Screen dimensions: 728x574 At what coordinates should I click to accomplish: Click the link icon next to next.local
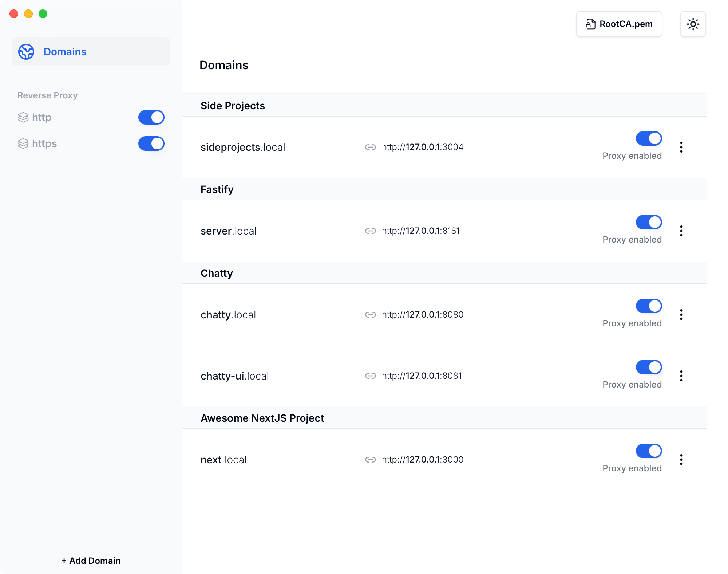(x=370, y=460)
